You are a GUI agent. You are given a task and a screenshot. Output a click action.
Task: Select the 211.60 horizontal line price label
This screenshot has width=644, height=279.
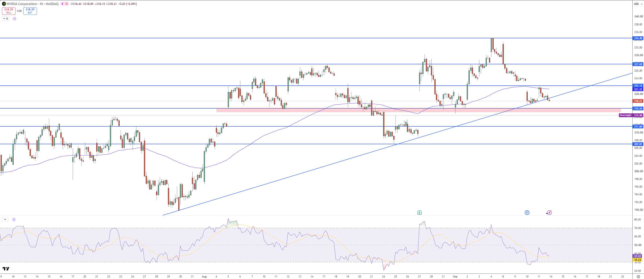[x=638, y=127]
